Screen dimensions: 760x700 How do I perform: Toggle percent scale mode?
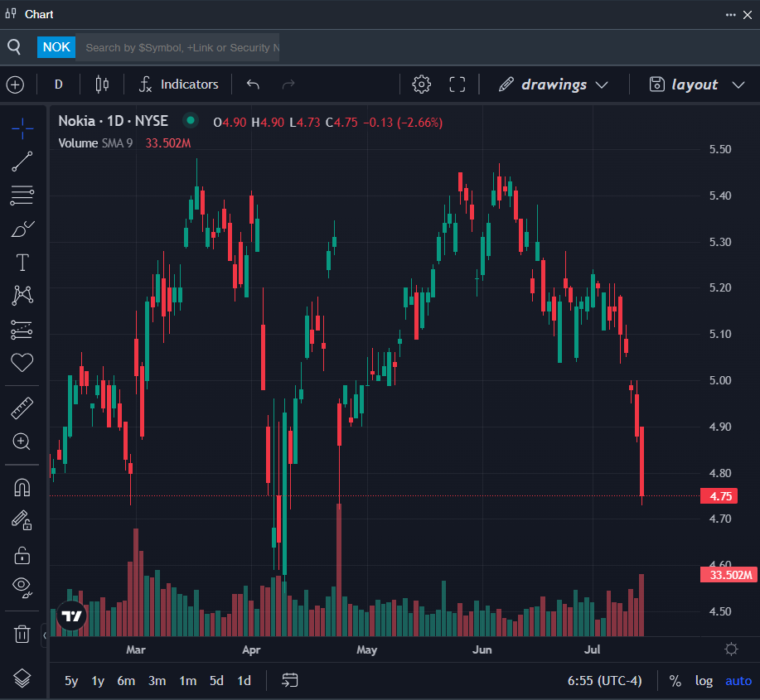tap(675, 681)
